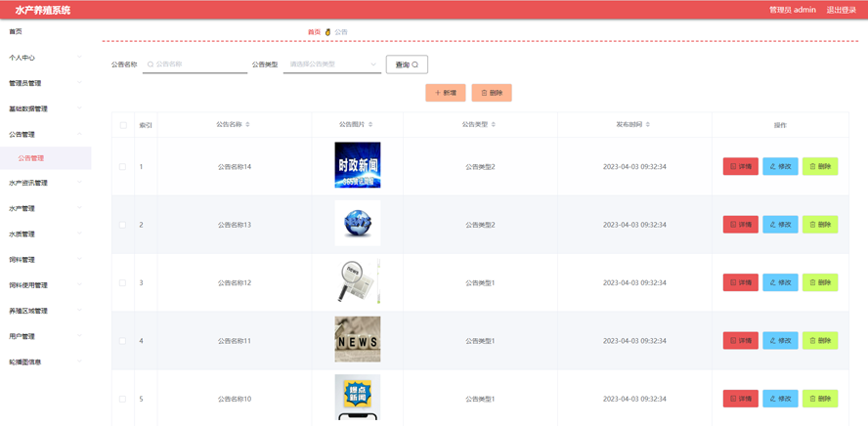Click the 发布时间 cell of row 公告名称12
Image resolution: width=868 pixels, height=426 pixels.
tap(634, 282)
